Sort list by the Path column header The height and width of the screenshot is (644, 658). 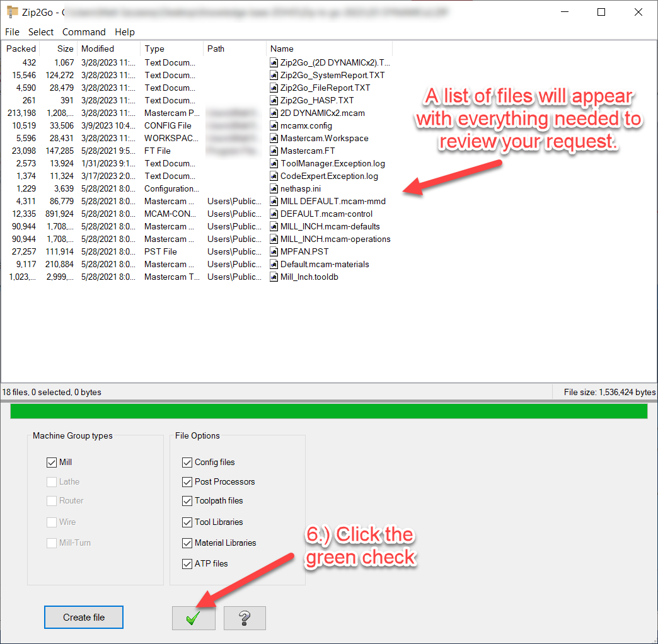pyautogui.click(x=234, y=49)
